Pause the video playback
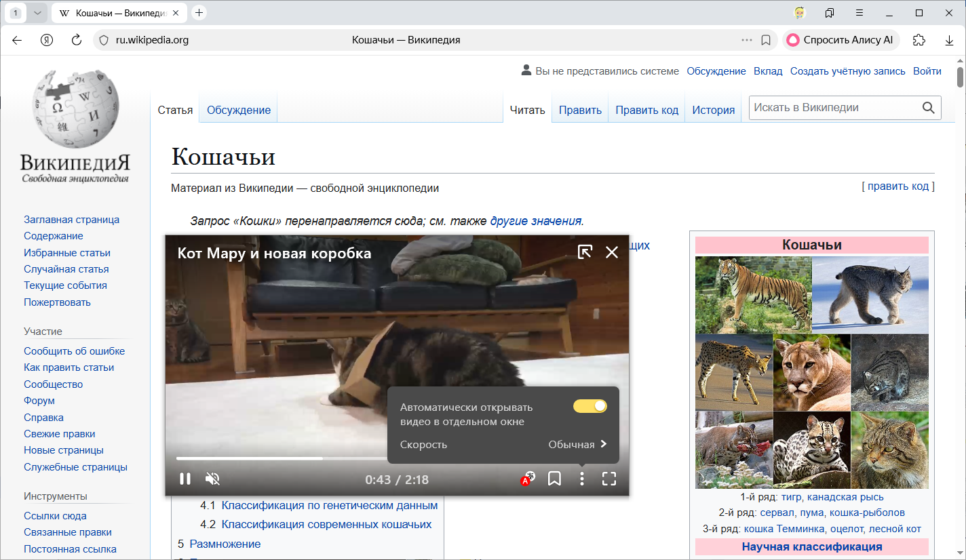Image resolution: width=966 pixels, height=560 pixels. click(185, 479)
